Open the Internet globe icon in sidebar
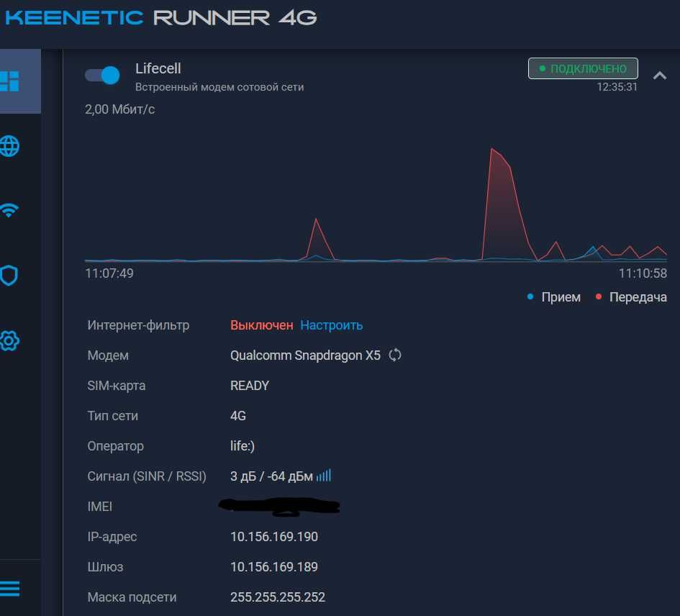The image size is (680, 616). coord(9,146)
